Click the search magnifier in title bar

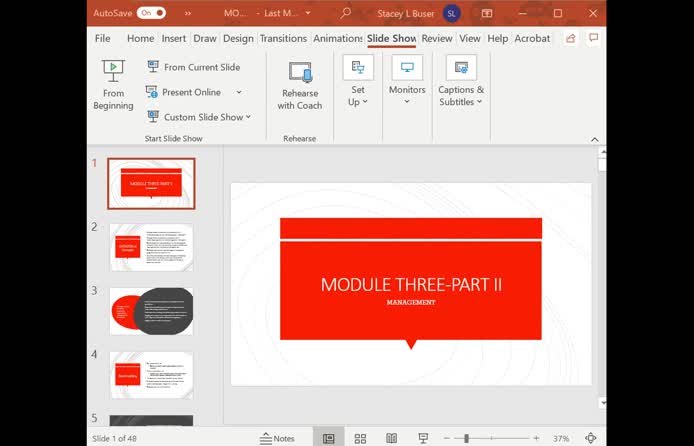(345, 14)
